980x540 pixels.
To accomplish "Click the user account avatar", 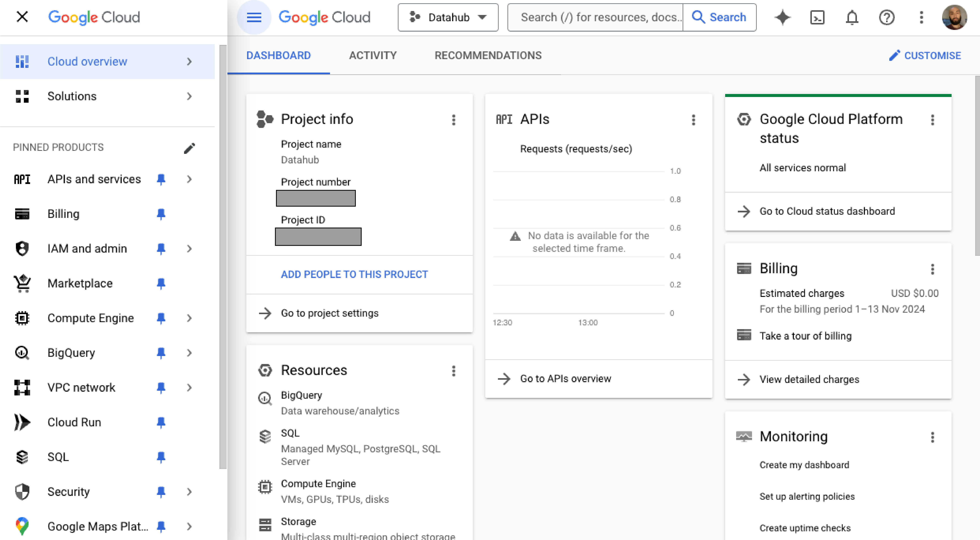I will coord(954,17).
